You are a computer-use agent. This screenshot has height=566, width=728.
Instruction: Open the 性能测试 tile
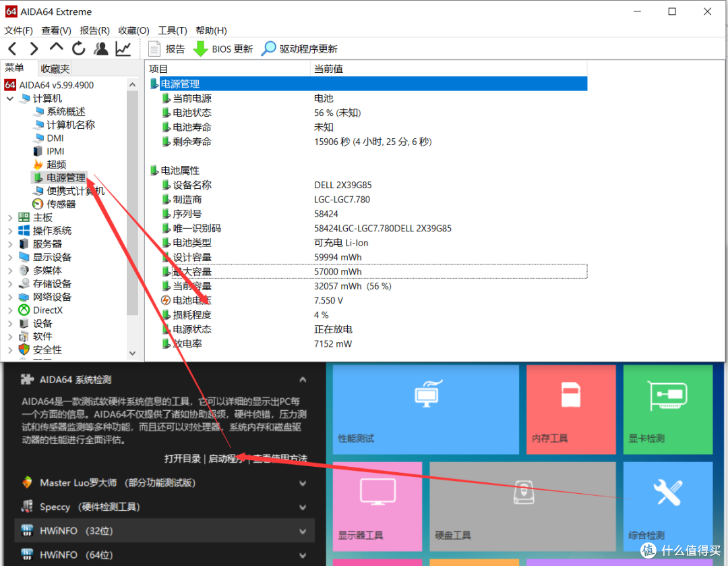point(426,409)
